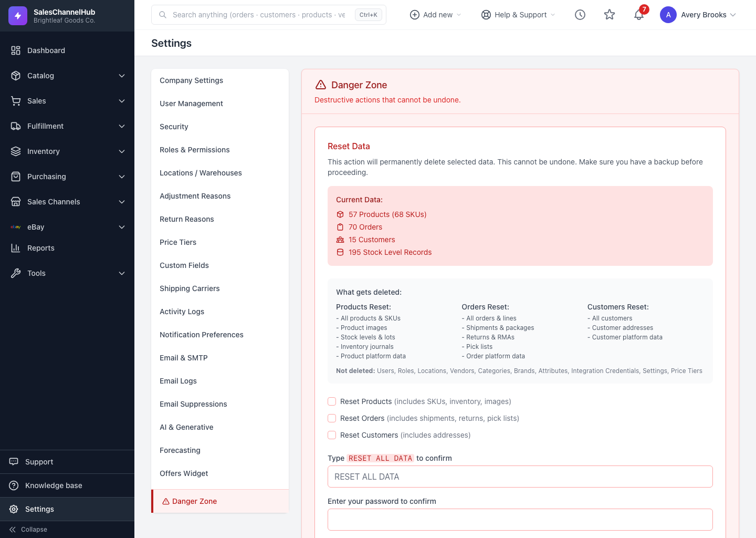This screenshot has height=538, width=756.
Task: Click the Knowledge base question icon
Action: pyautogui.click(x=14, y=485)
